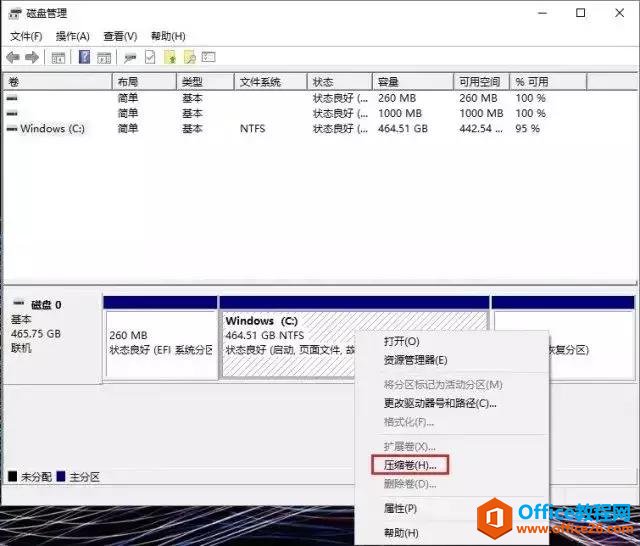Click 基本 type cell of Windows (C:) row

point(192,129)
